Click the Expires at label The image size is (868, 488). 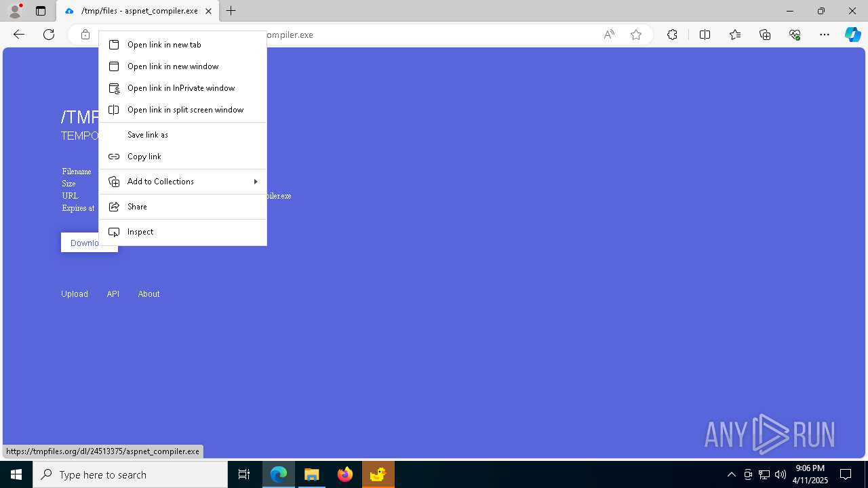point(79,208)
